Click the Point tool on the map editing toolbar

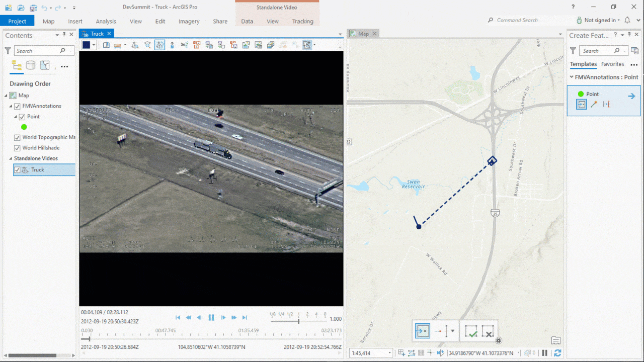[x=422, y=331]
